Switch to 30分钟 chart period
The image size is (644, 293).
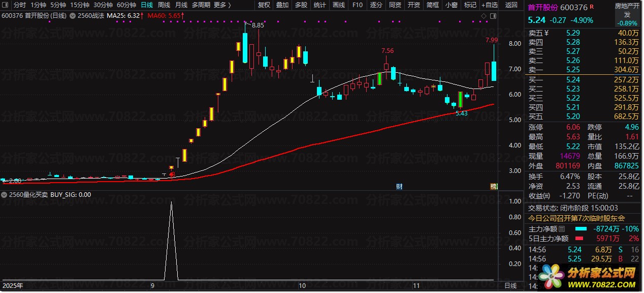[x=103, y=5]
